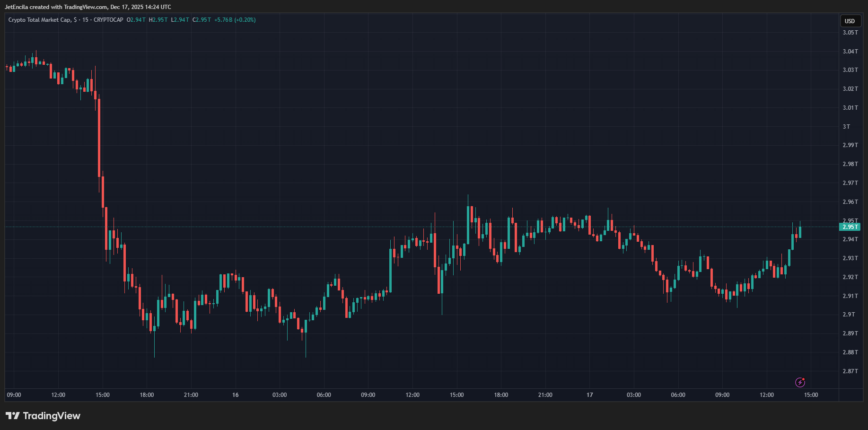Open the instant trading lightning icon
This screenshot has width=868, height=430.
800,382
